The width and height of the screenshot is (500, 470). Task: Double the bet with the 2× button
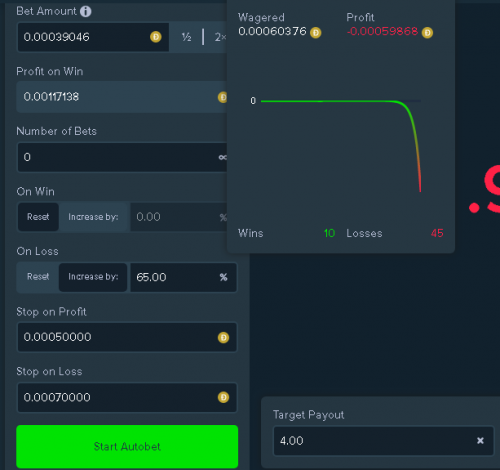(x=220, y=37)
